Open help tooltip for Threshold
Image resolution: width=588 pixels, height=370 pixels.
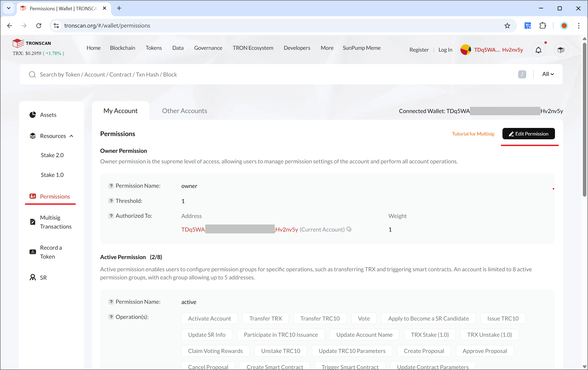[x=111, y=201]
